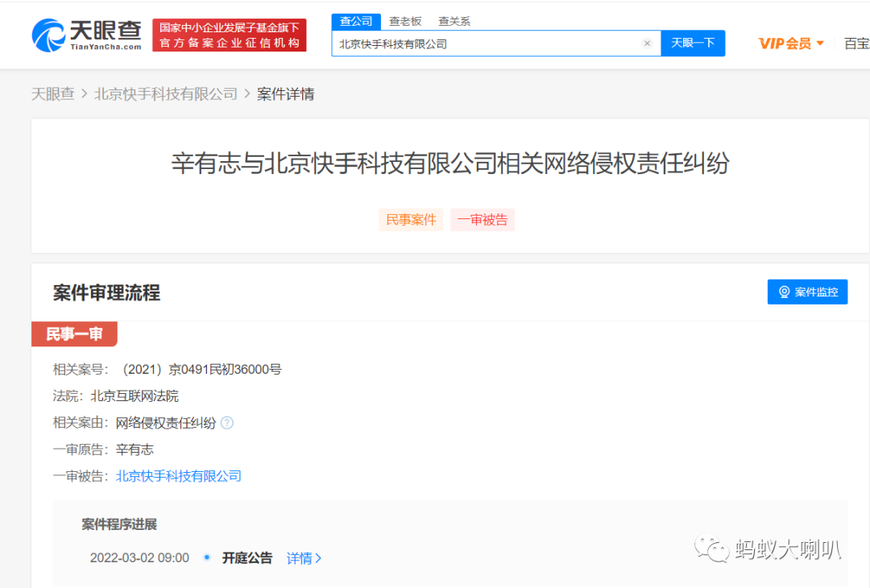870x588 pixels.
Task: Click the 一审被告 tag
Action: (x=483, y=220)
